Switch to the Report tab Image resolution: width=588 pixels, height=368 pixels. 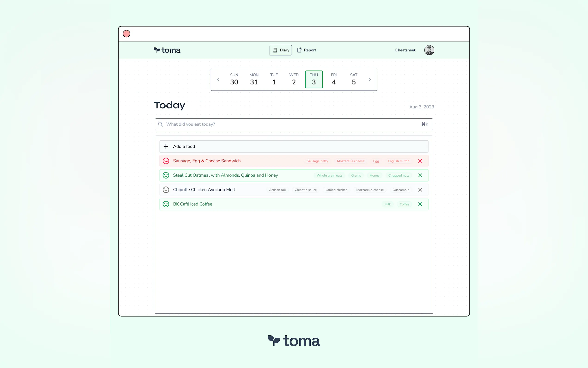(x=307, y=50)
